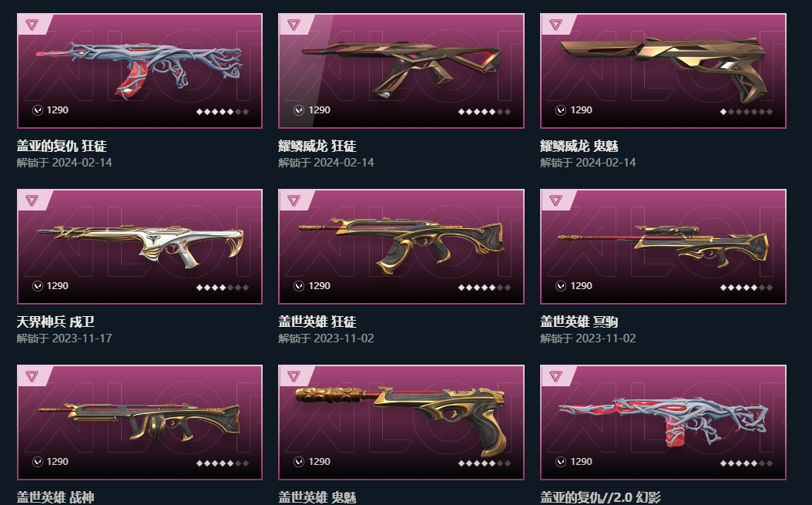Click the 盖世英雄 狂徒 title text
812x505 pixels.
(x=317, y=322)
